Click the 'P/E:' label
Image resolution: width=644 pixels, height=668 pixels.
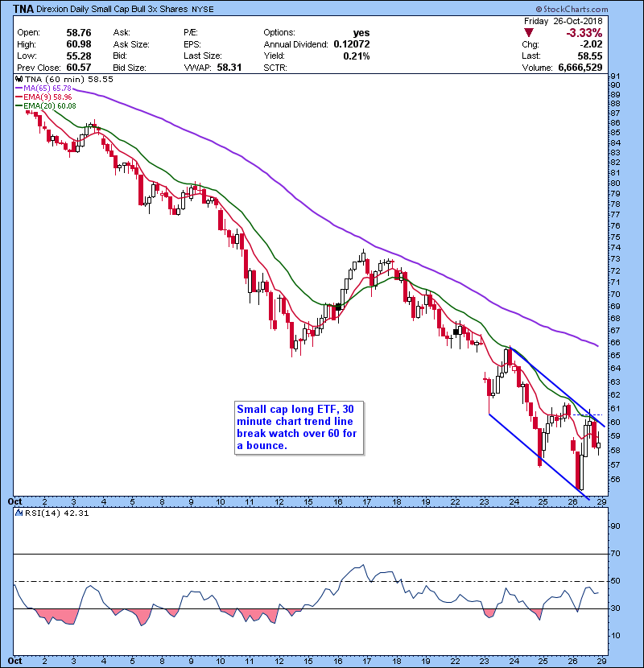pos(192,33)
